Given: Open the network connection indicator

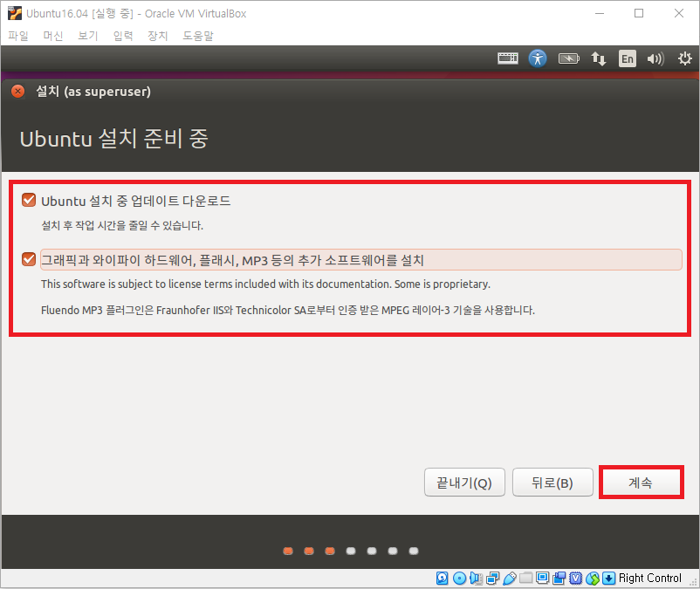Looking at the screenshot, I should 598,58.
